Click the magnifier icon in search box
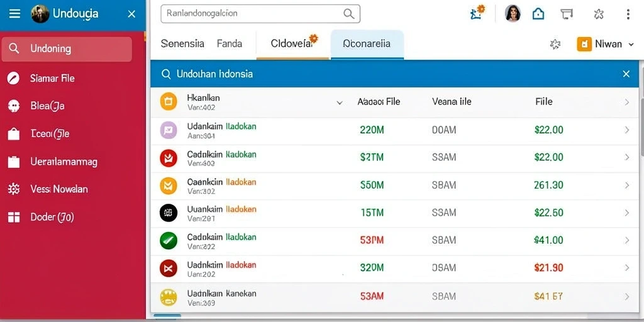644x322 pixels. [x=348, y=14]
